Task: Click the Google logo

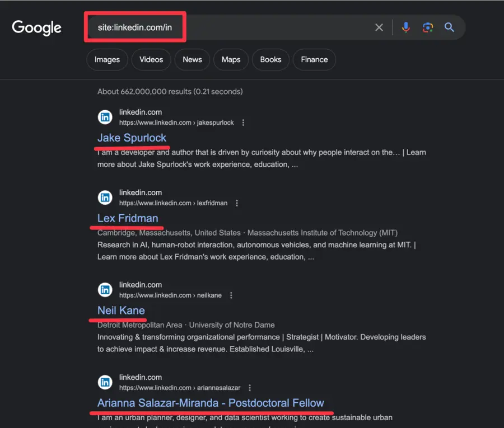Action: (x=36, y=27)
